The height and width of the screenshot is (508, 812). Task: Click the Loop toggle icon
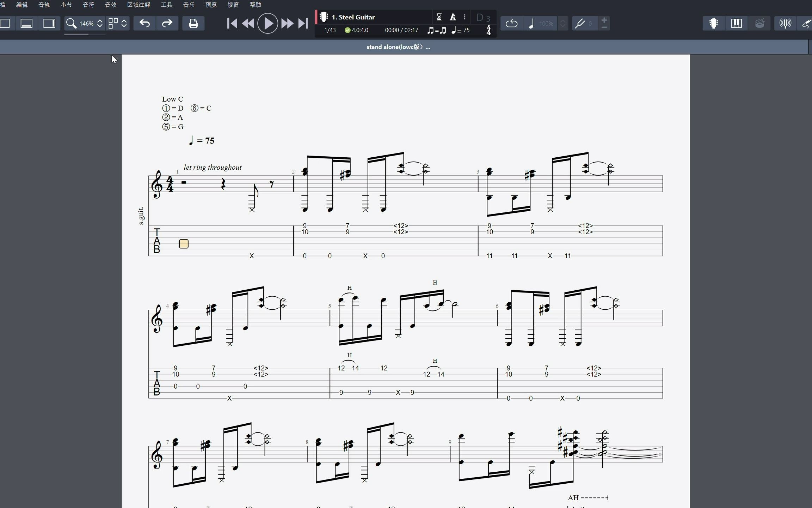(x=511, y=23)
